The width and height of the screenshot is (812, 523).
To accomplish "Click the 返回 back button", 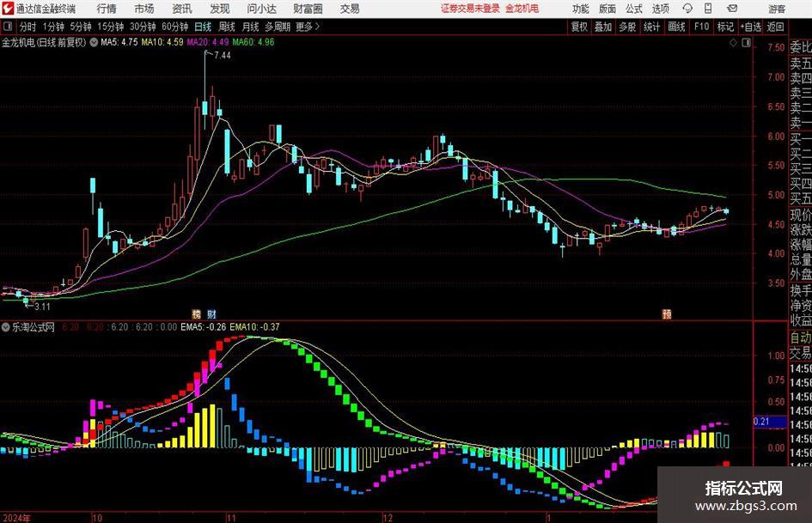I will [x=776, y=27].
